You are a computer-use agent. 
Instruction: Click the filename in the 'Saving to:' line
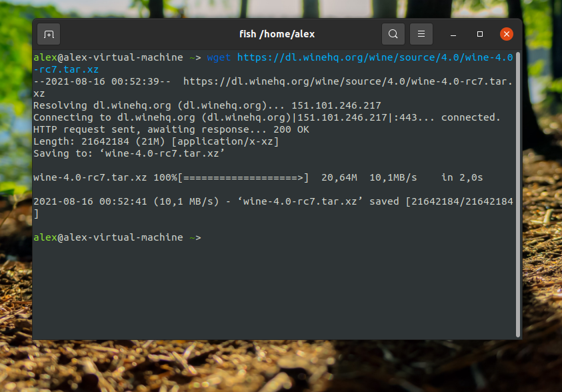click(x=161, y=153)
